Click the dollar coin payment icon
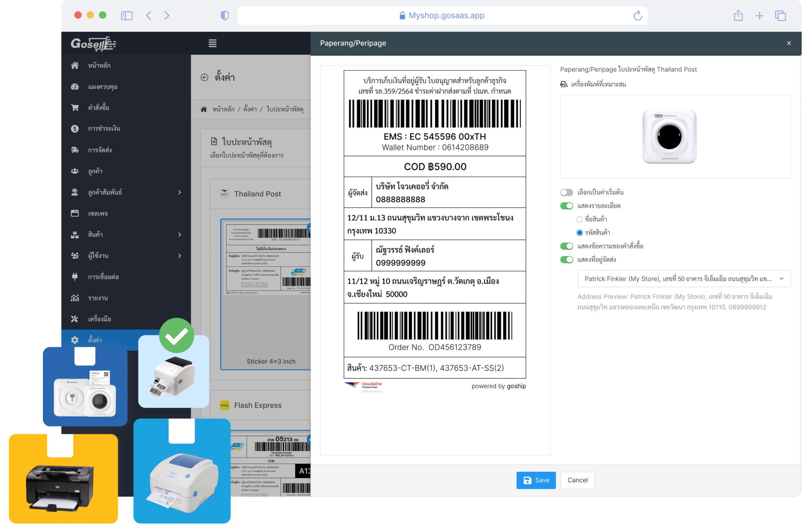Screen dimensions: 802x532 click(x=75, y=128)
